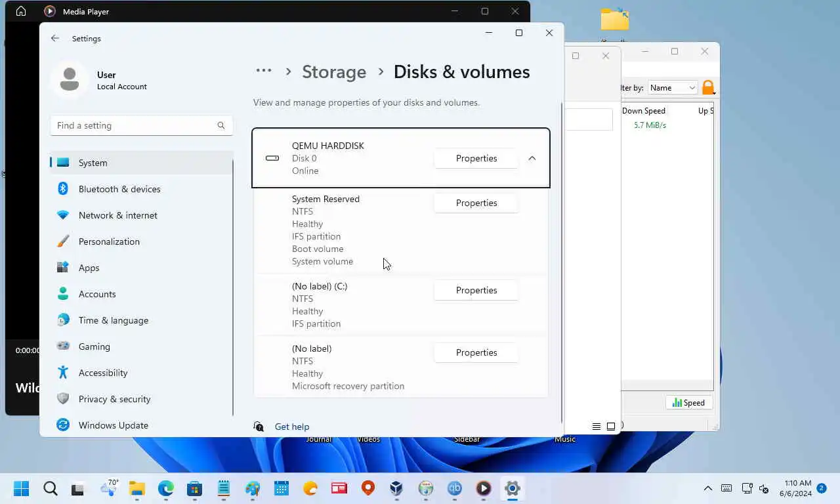840x504 pixels.
Task: Open Network & internet settings
Action: coord(142,215)
